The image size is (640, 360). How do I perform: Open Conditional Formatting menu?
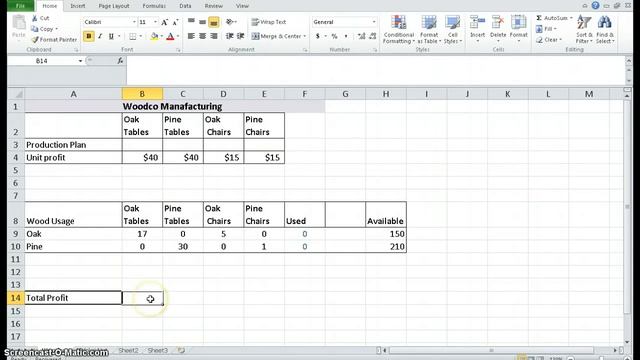[x=398, y=29]
